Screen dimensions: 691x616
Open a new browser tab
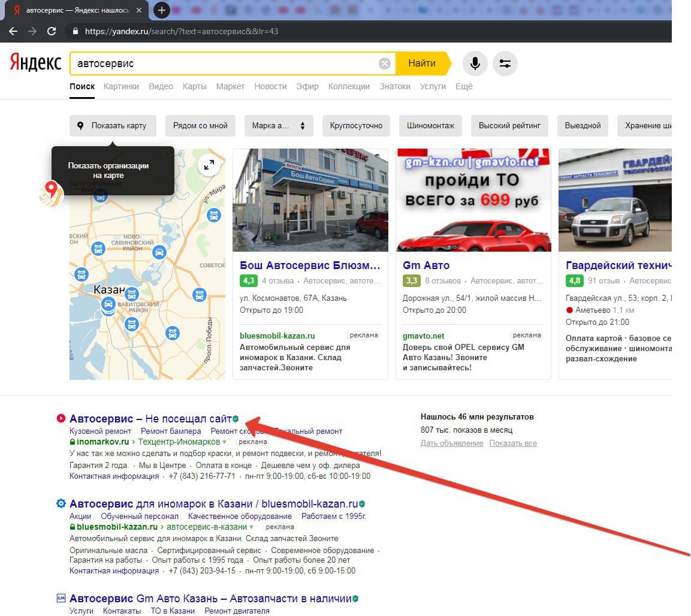pos(162,10)
